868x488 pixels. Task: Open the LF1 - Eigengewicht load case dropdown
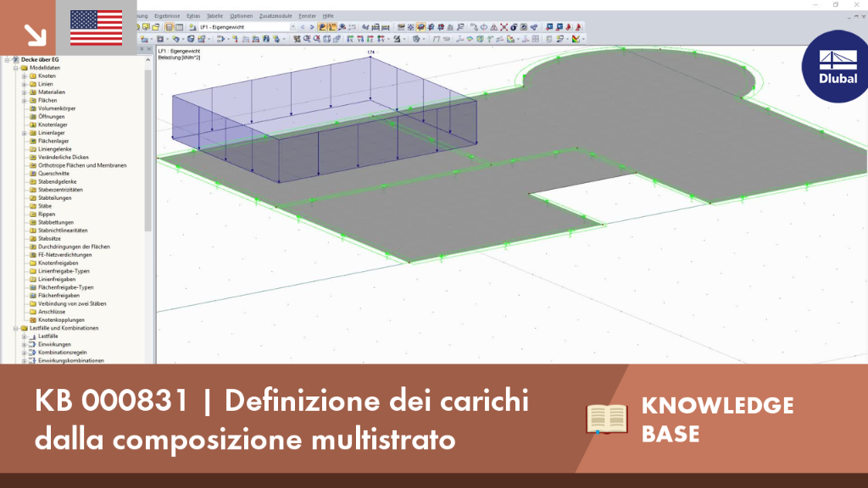(x=292, y=27)
